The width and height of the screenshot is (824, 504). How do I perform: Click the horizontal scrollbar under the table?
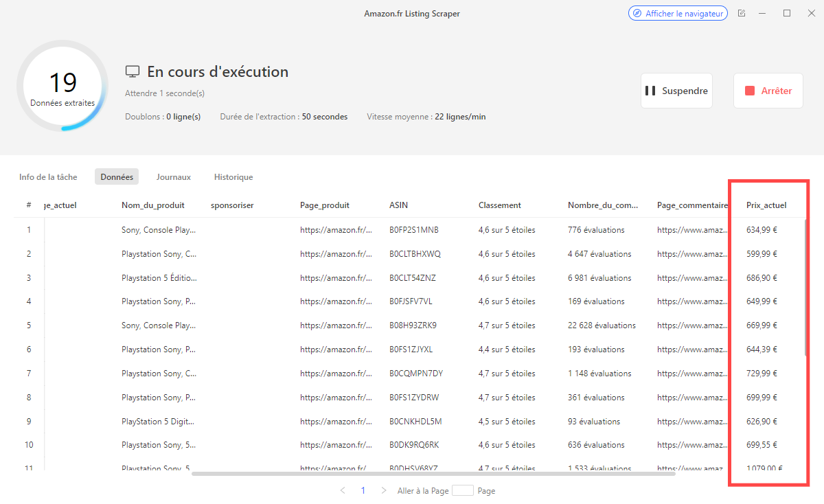(433, 474)
